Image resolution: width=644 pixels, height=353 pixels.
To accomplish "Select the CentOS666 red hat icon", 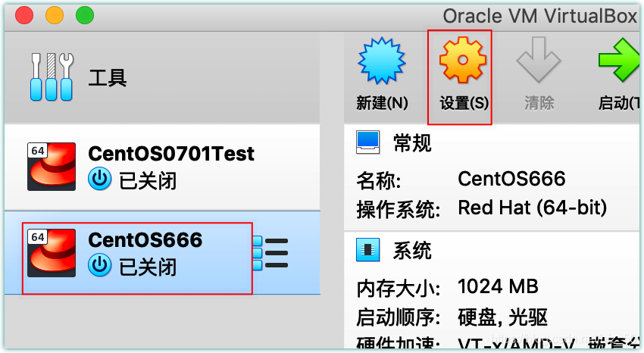I will pos(52,253).
